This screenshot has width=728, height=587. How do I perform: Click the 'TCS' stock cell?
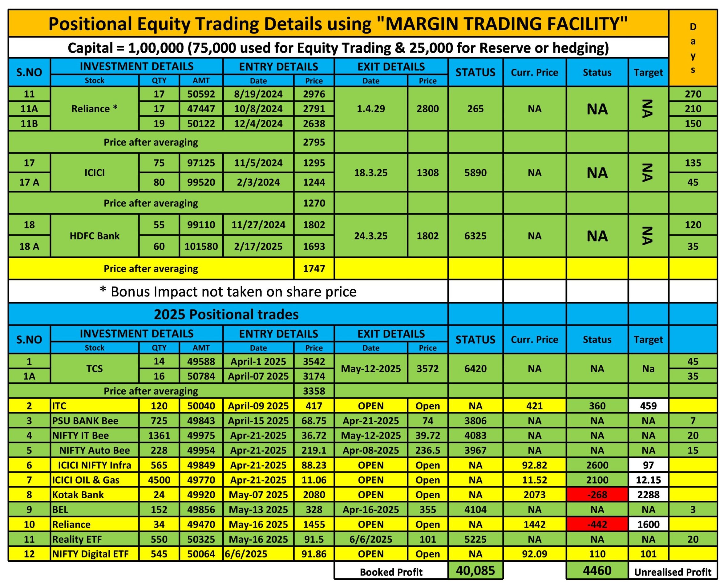94,368
